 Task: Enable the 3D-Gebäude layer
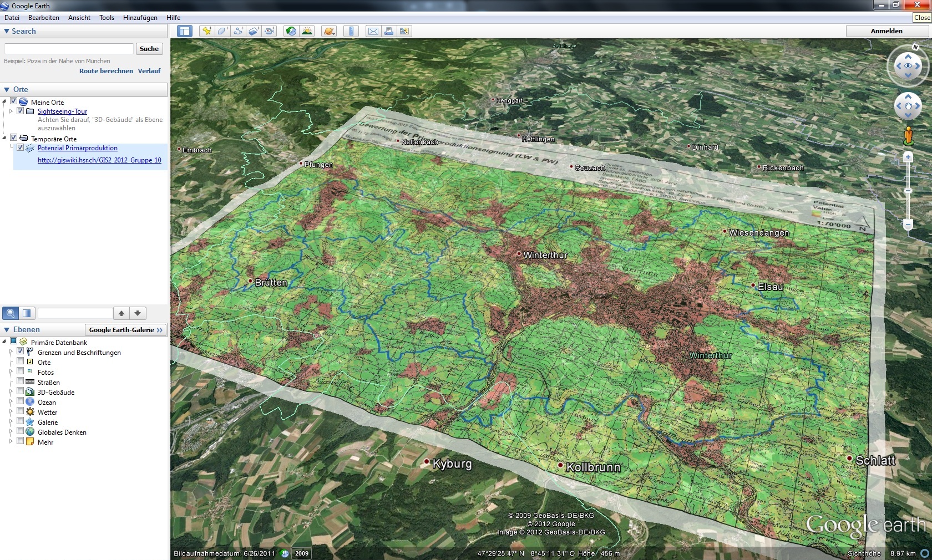click(20, 392)
